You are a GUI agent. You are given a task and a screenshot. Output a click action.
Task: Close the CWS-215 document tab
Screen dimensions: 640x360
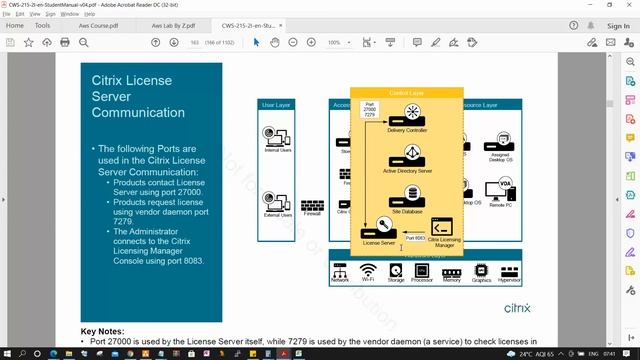click(280, 25)
